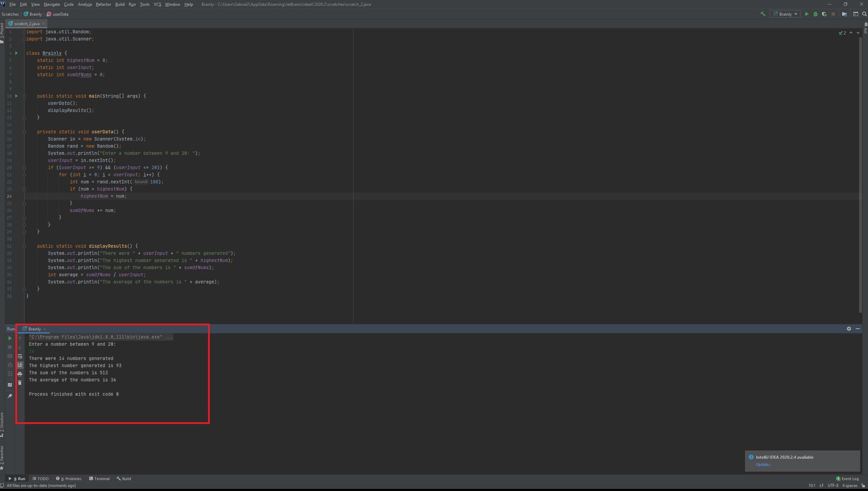This screenshot has height=491, width=868.
Task: Run Brainly with Coverage icon
Action: pyautogui.click(x=824, y=14)
